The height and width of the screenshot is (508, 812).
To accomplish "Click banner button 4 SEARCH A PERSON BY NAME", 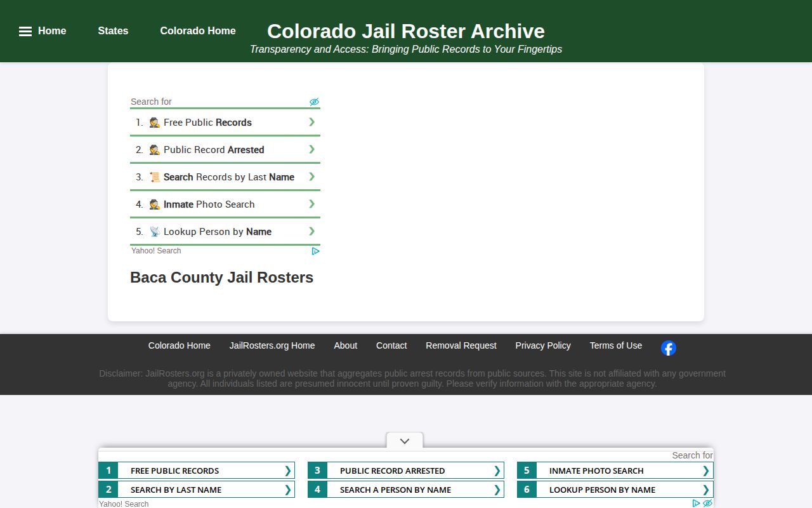I will [406, 490].
